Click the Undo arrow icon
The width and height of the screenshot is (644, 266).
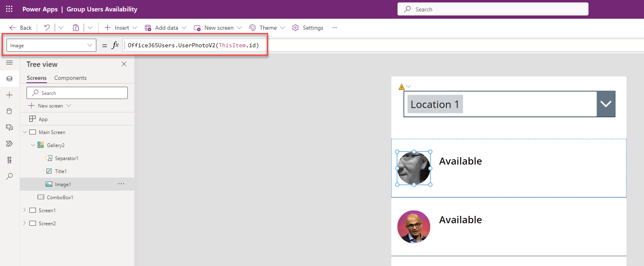click(47, 28)
